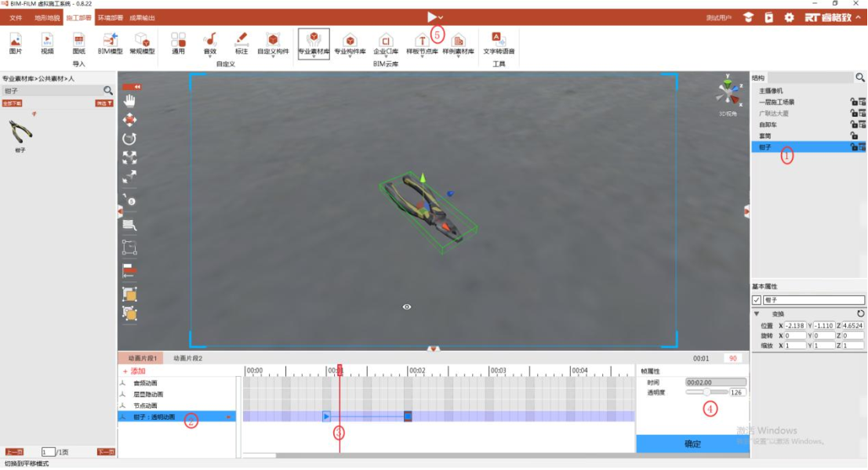The image size is (868, 470).
Task: Open the graduation cap tutorial icon
Action: click(749, 17)
